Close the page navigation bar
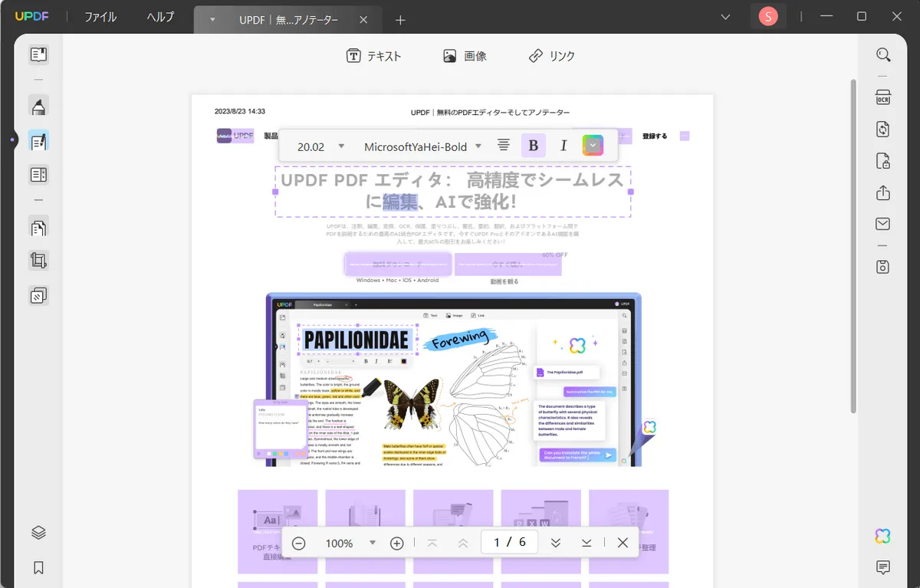Viewport: 920px width, 588px height. click(x=623, y=543)
